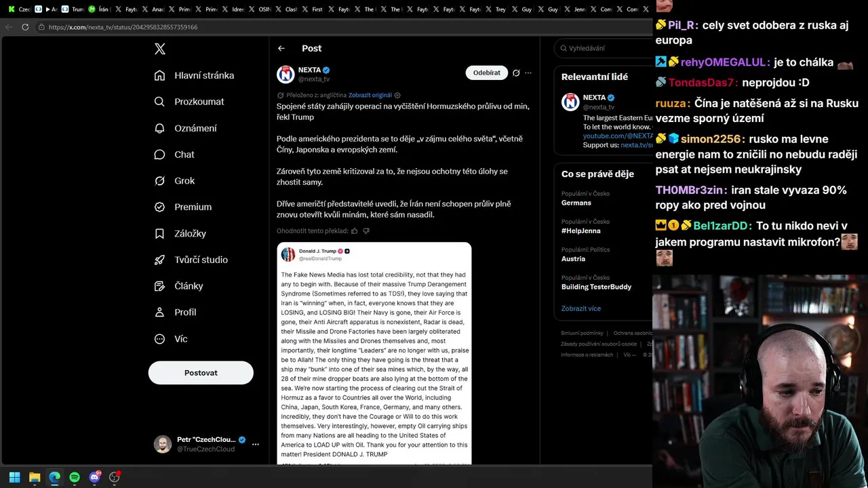
Task: Switch to the Trum browser tab
Action: click(x=72, y=9)
